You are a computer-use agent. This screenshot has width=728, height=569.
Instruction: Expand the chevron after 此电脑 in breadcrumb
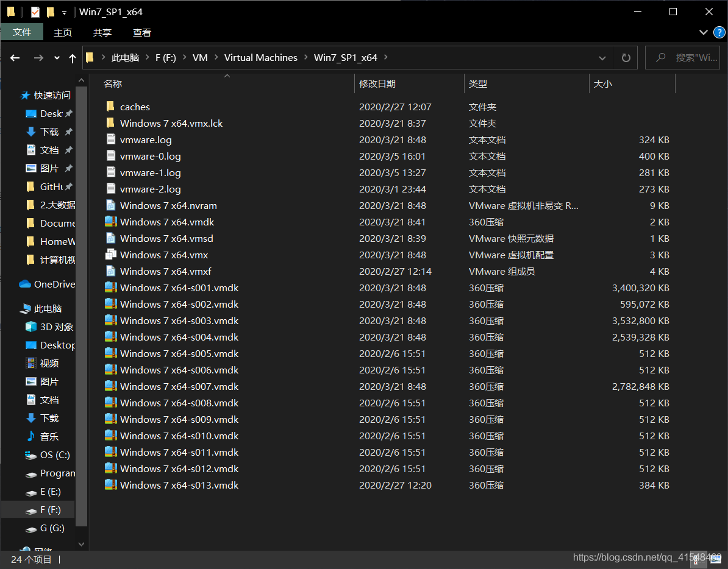[x=147, y=57]
